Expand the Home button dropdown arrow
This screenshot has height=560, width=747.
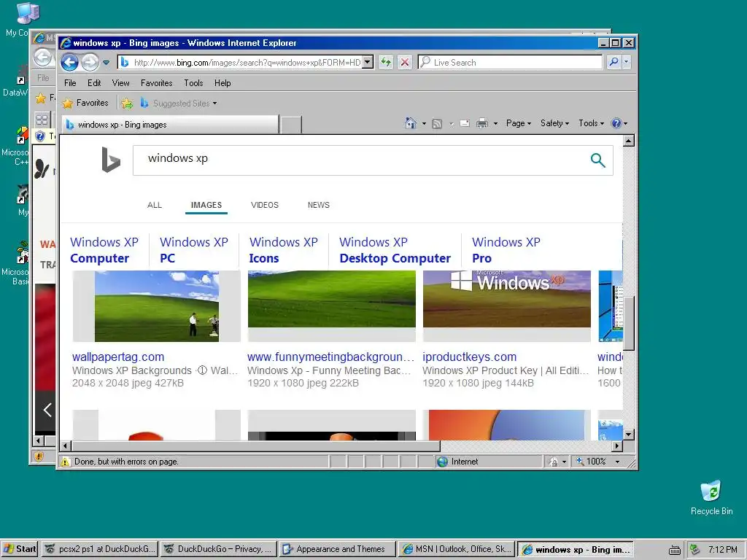tap(424, 124)
